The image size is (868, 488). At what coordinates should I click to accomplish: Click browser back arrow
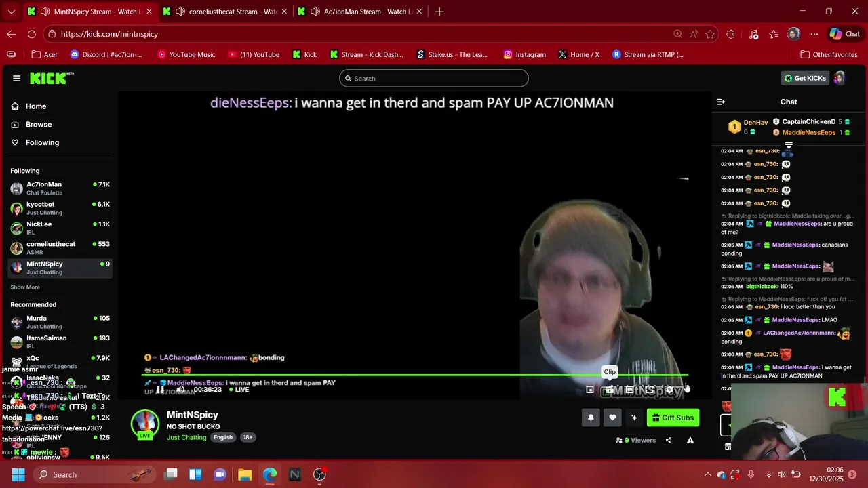point(12,34)
